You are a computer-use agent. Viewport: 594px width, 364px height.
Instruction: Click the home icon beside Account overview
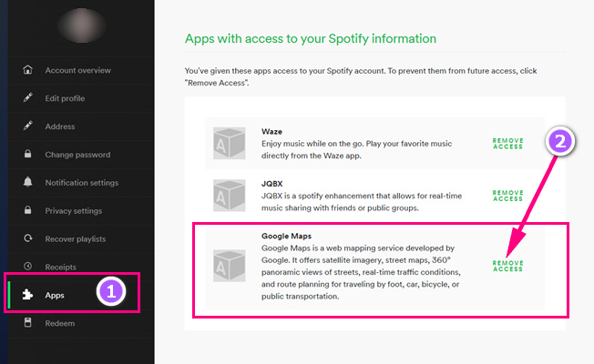27,70
